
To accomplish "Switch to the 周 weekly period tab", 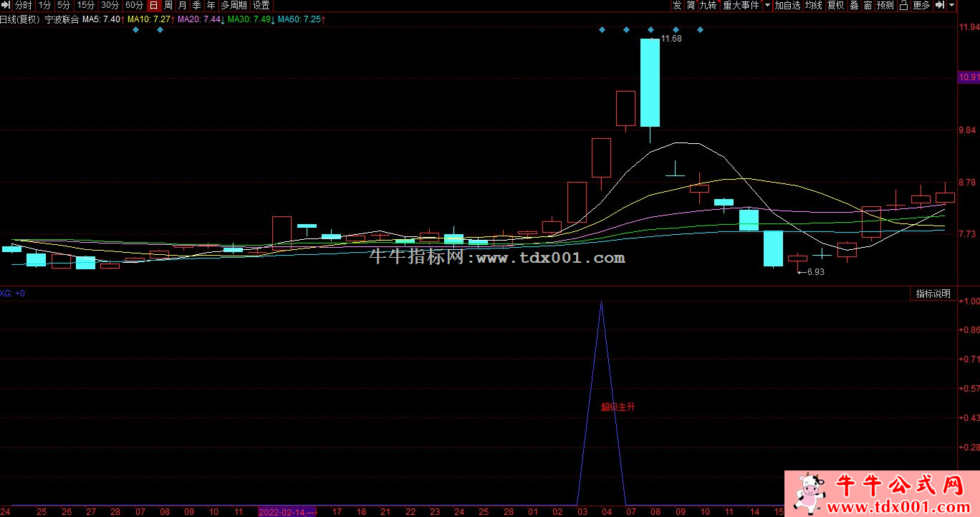I will 168,5.
